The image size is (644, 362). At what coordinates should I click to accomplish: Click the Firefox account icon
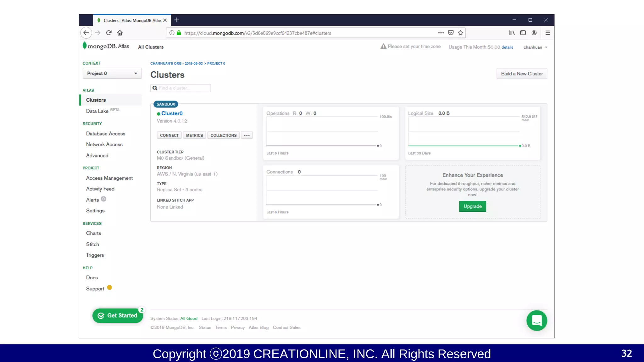tap(534, 33)
